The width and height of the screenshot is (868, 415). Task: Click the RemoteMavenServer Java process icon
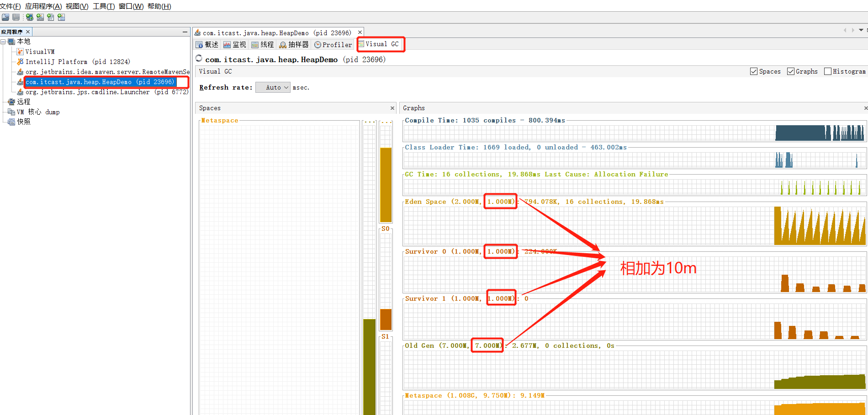click(20, 72)
